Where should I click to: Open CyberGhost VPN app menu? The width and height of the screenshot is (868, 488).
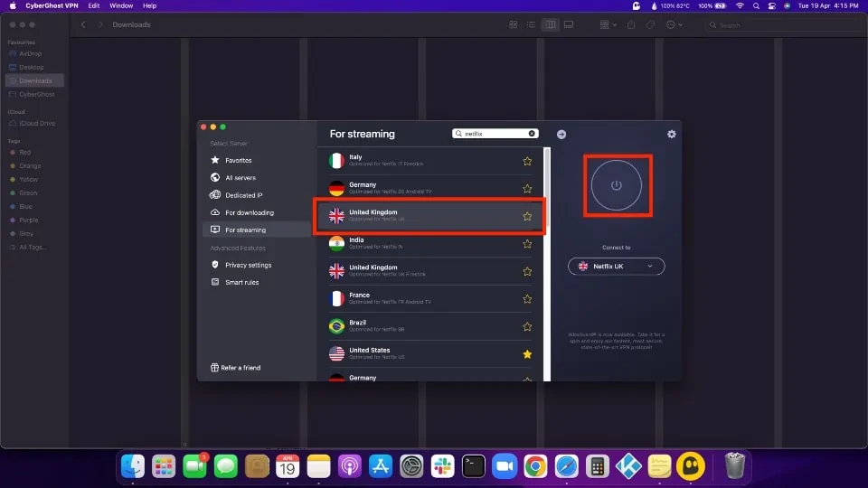[x=52, y=5]
